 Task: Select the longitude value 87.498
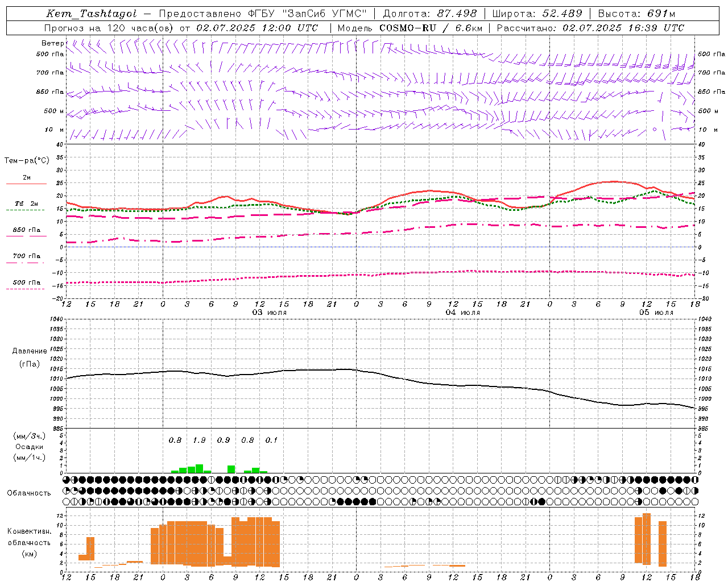pos(458,14)
